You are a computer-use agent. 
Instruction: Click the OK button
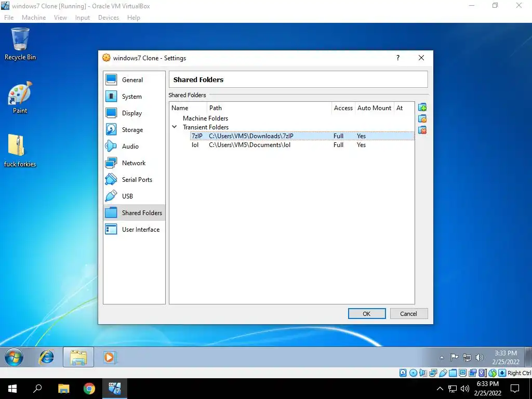[x=367, y=313]
